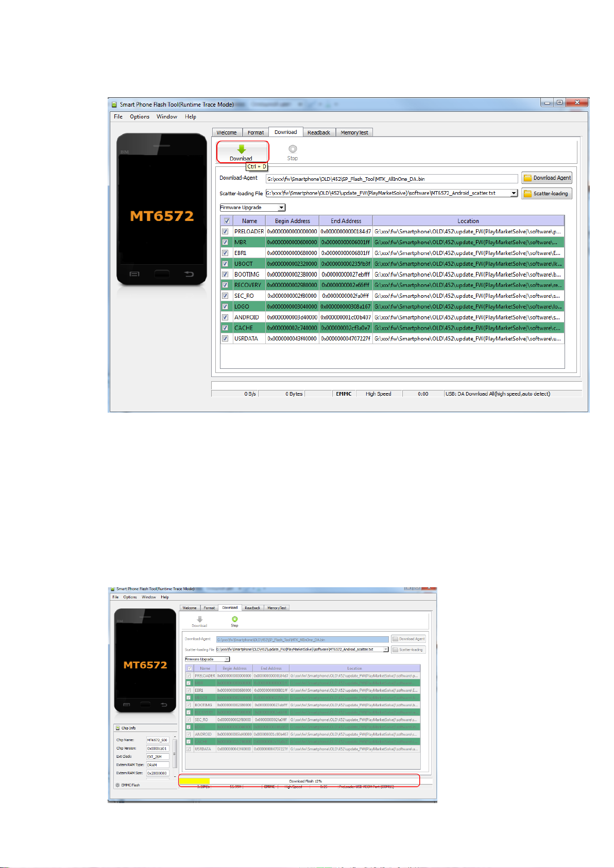The width and height of the screenshot is (614, 868).
Task: Click Scatter-loading button in lower window
Action: pyautogui.click(x=408, y=650)
